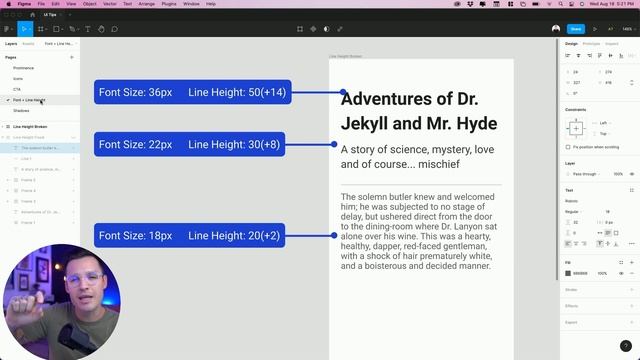This screenshot has height=360, width=640.
Task: Open the Plugins menu
Action: 169,4
